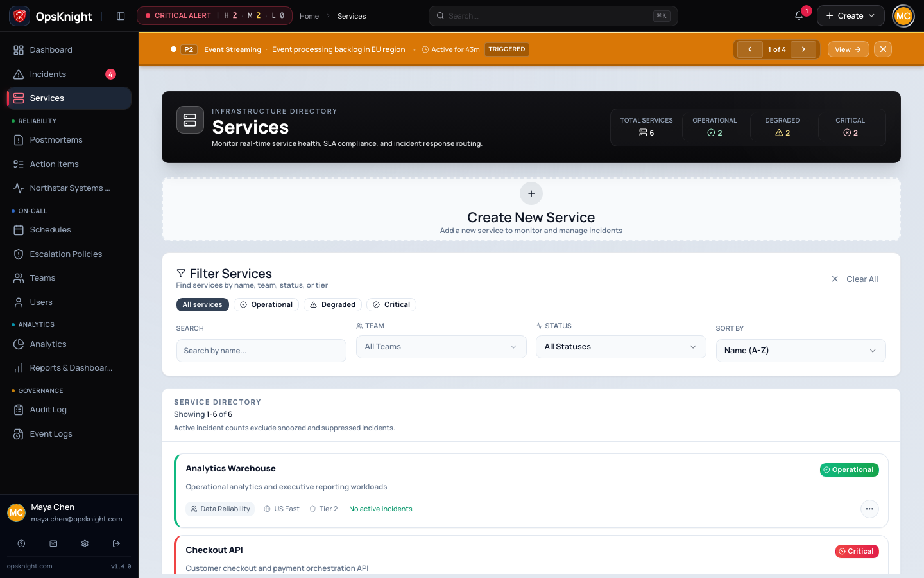Click the plus icon to create service

[x=531, y=193]
